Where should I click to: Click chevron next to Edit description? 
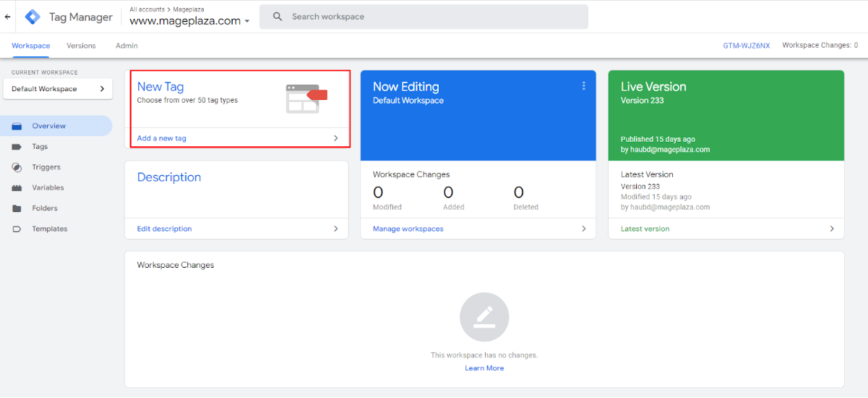pos(335,229)
